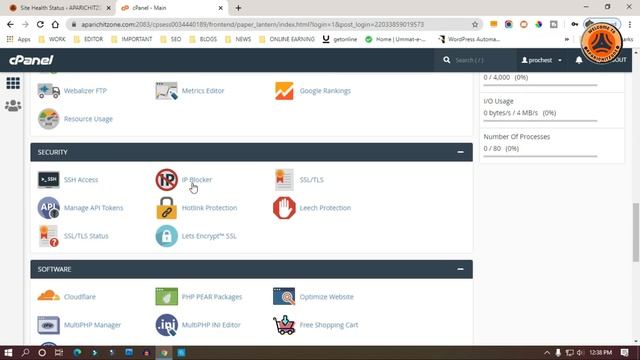This screenshot has height=360, width=640.
Task: Open the SSL/TLS certificate icon
Action: click(284, 180)
